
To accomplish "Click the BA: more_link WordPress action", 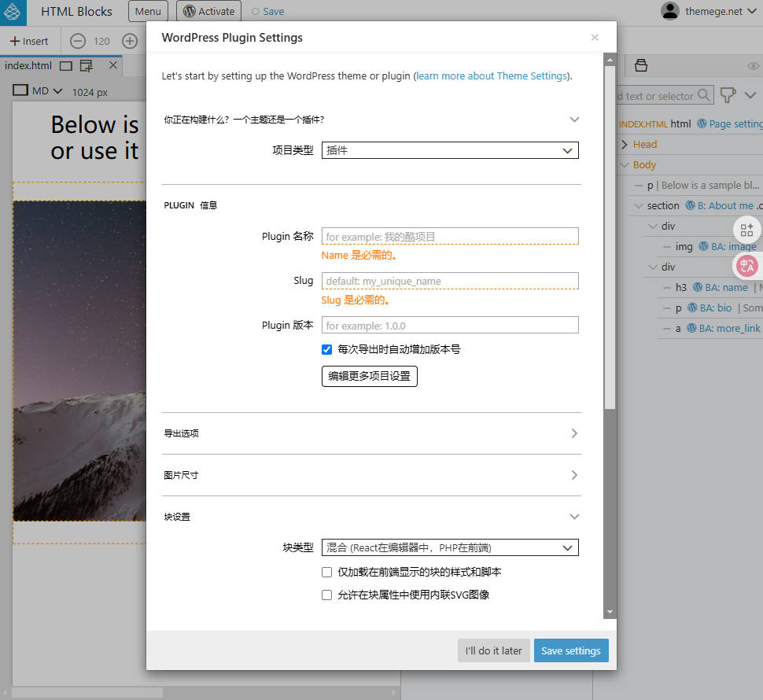I will pos(723,328).
